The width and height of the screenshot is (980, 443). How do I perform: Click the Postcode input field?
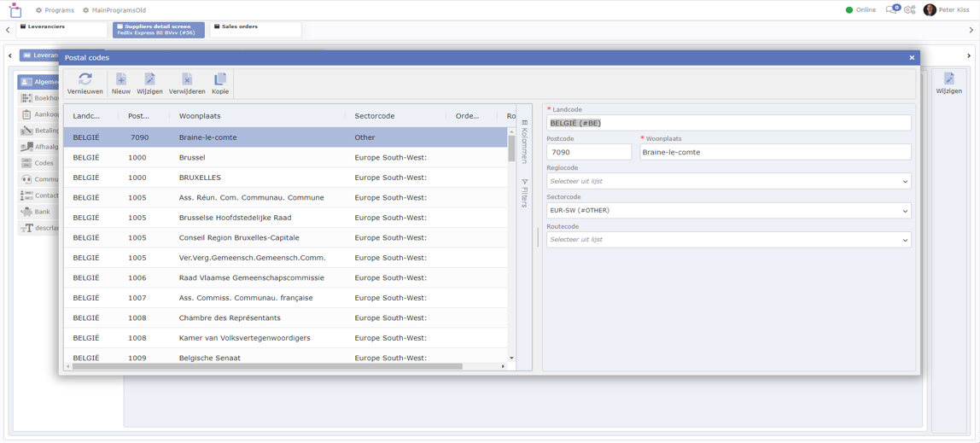[x=588, y=152]
